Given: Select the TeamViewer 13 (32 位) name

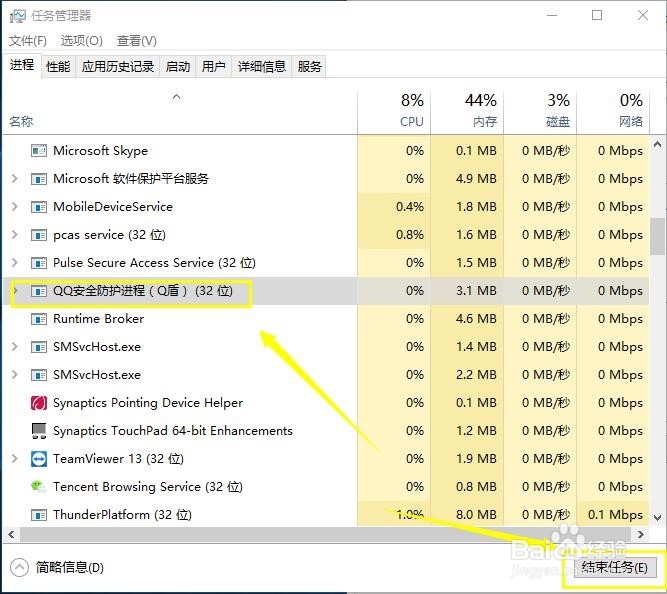Looking at the screenshot, I should click(118, 459).
